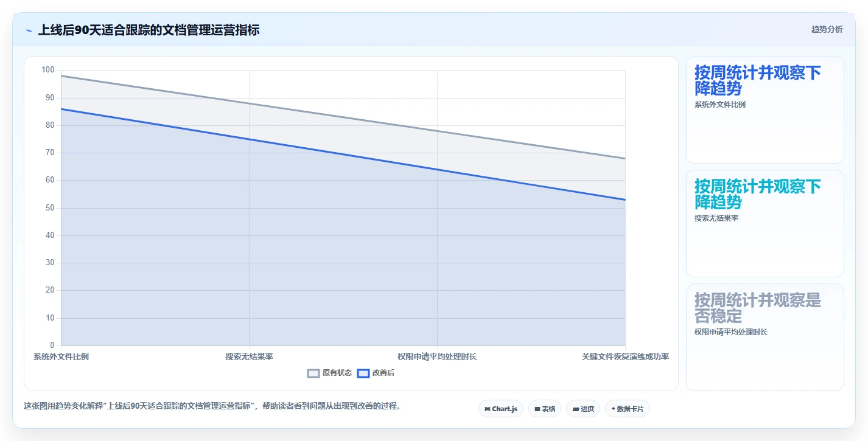Click x-axis label 权限申请平均处理时长

pos(437,356)
